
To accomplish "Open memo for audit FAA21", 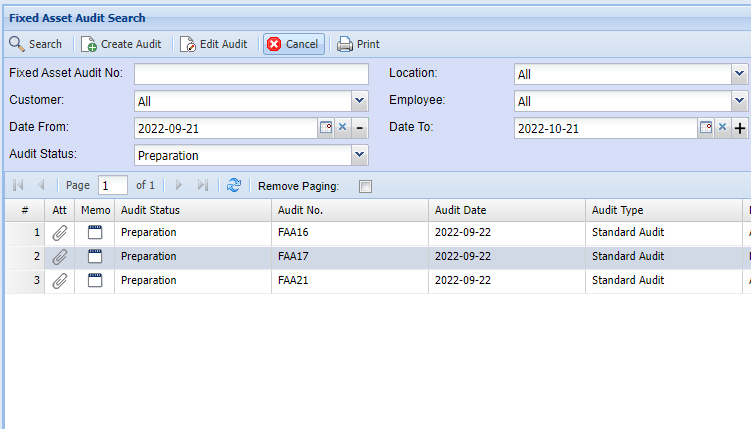I will (x=95, y=280).
